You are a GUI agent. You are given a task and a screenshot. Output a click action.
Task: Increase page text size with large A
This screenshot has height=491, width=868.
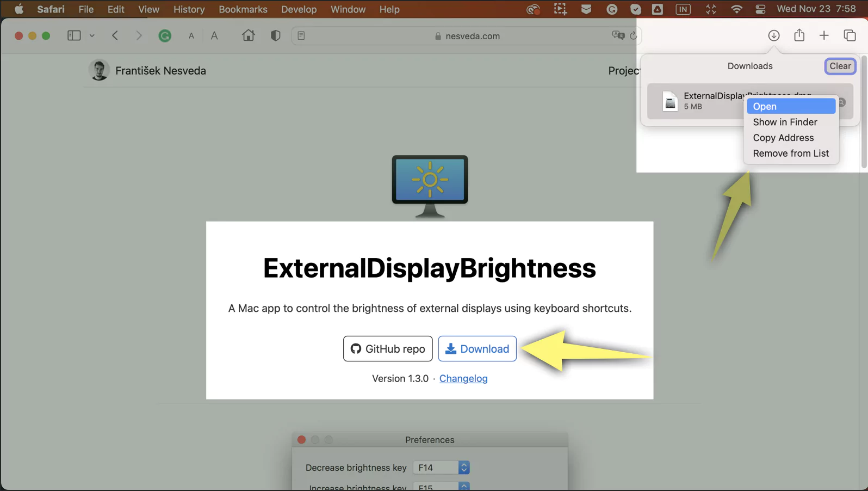click(214, 36)
